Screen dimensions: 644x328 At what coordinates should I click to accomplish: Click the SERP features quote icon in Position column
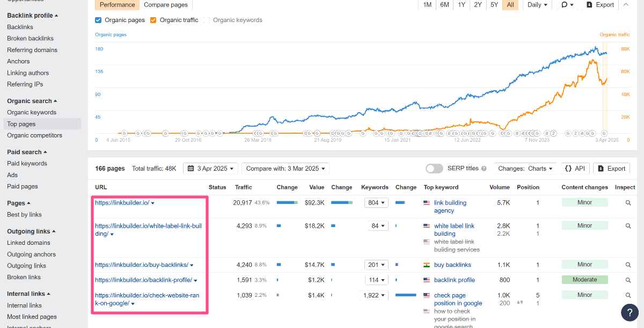coord(519,303)
